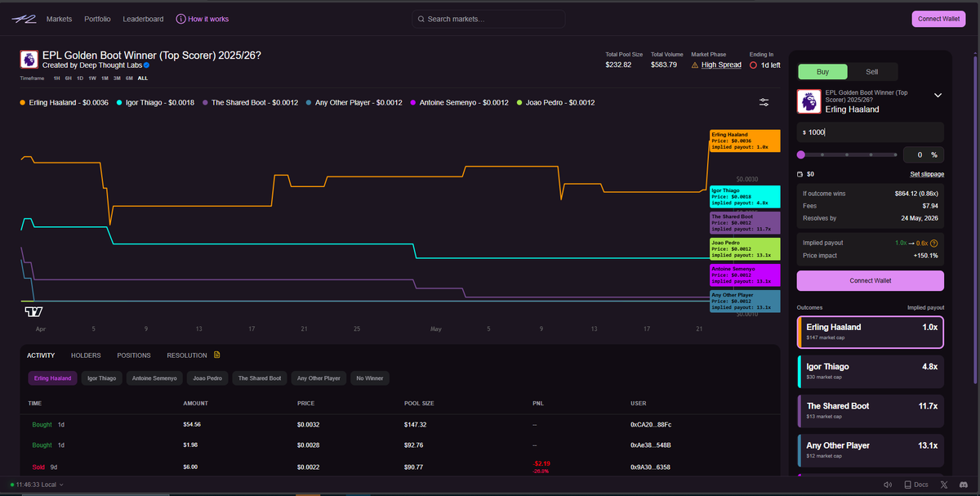Toggle the Joao Pedro series in the legend
The width and height of the screenshot is (980, 496).
555,103
